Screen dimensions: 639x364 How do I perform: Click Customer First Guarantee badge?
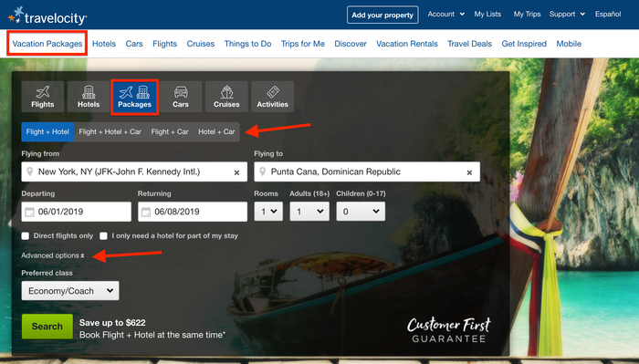tap(449, 330)
